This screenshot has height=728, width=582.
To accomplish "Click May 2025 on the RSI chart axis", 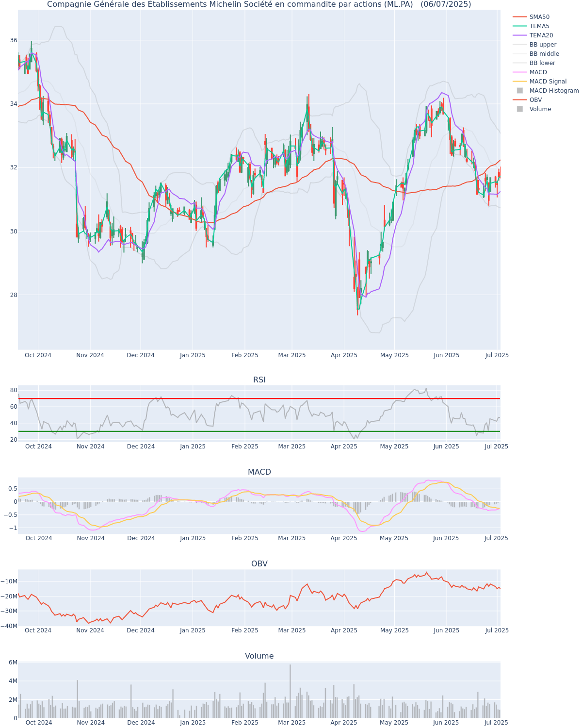I will pyautogui.click(x=394, y=447).
